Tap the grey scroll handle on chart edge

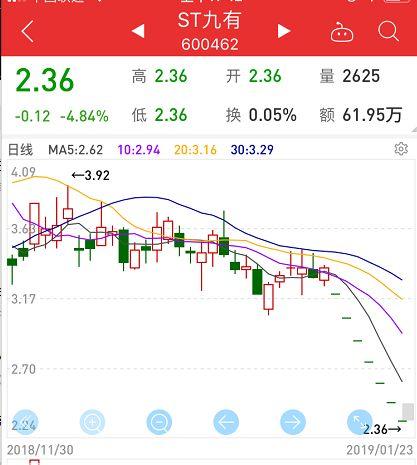pyautogui.click(x=408, y=412)
